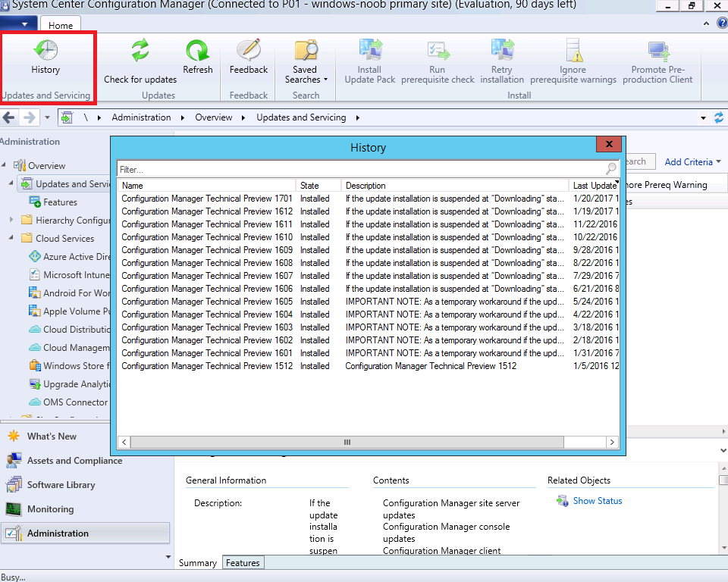
Task: Sort History by State column
Action: (318, 185)
